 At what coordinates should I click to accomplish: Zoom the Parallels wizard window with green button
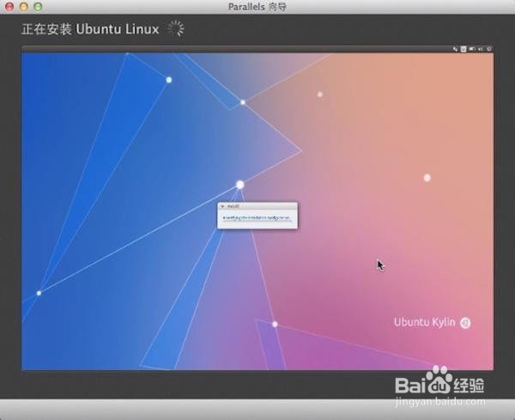pos(38,6)
